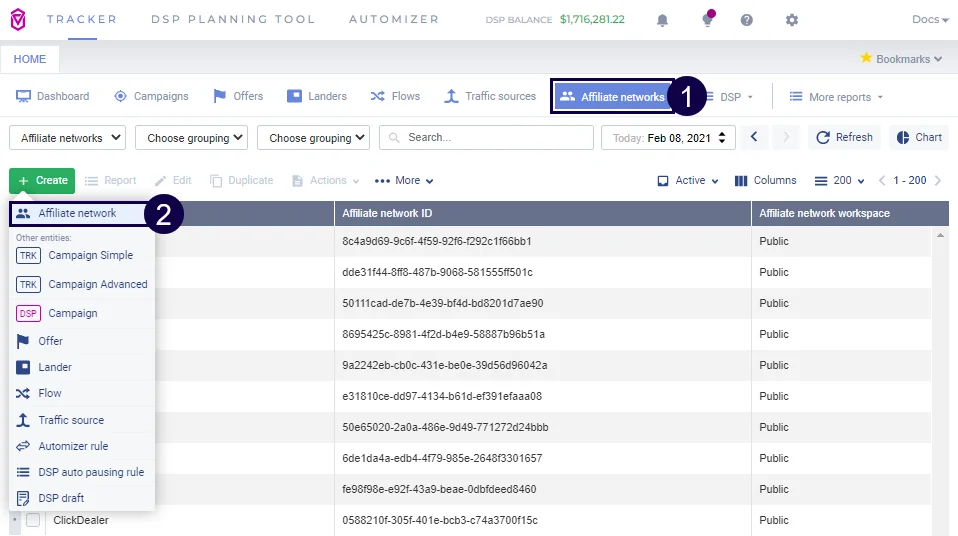
Task: Open the Chart view
Action: [x=918, y=137]
